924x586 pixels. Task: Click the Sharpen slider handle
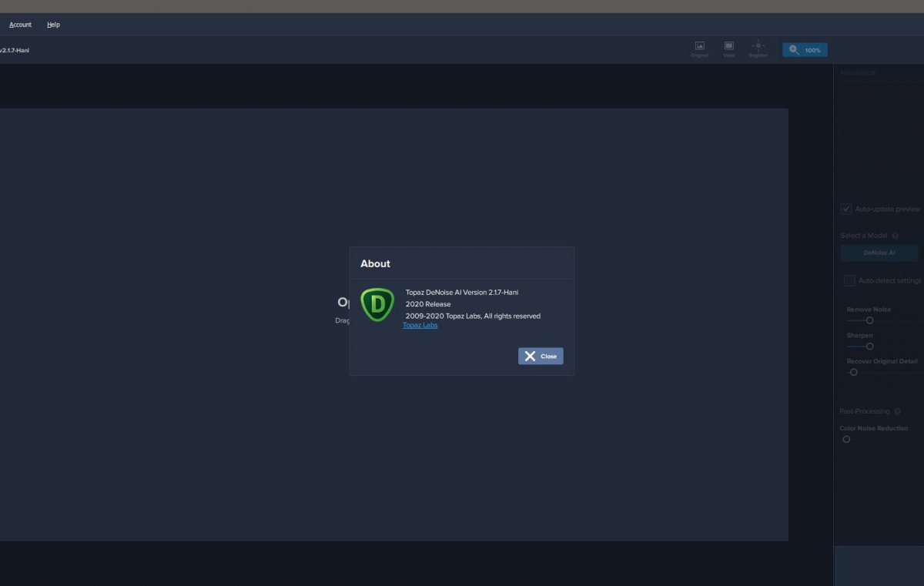[x=870, y=347]
